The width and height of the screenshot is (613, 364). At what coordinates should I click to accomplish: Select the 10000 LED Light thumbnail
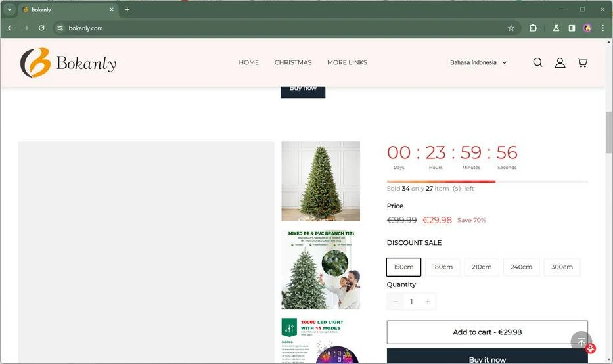click(x=321, y=341)
